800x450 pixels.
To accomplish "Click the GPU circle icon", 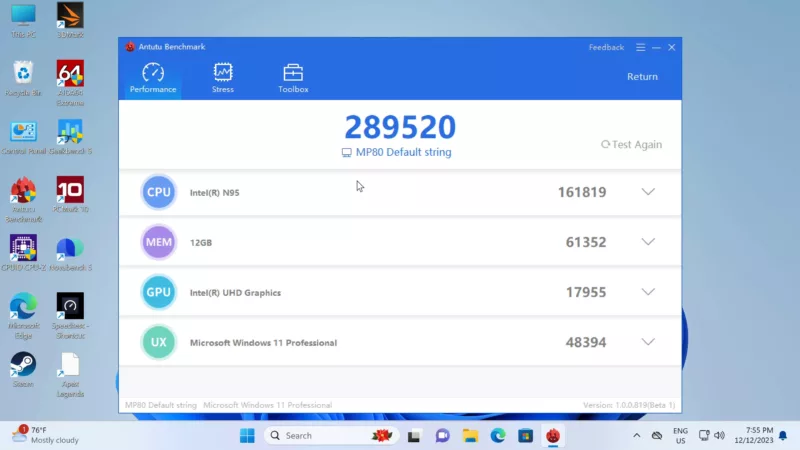I will [159, 292].
